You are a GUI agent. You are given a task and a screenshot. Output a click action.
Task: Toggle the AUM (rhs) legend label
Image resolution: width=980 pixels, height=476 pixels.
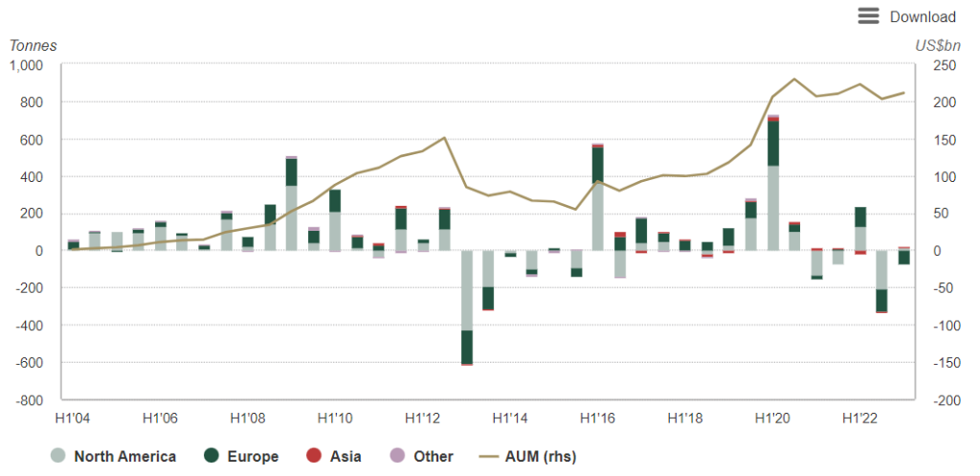(x=545, y=457)
